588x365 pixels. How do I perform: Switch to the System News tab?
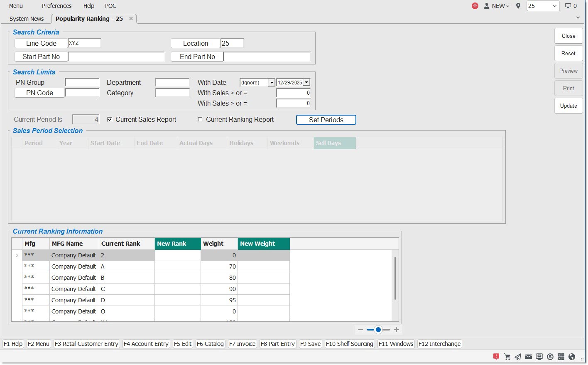(27, 19)
